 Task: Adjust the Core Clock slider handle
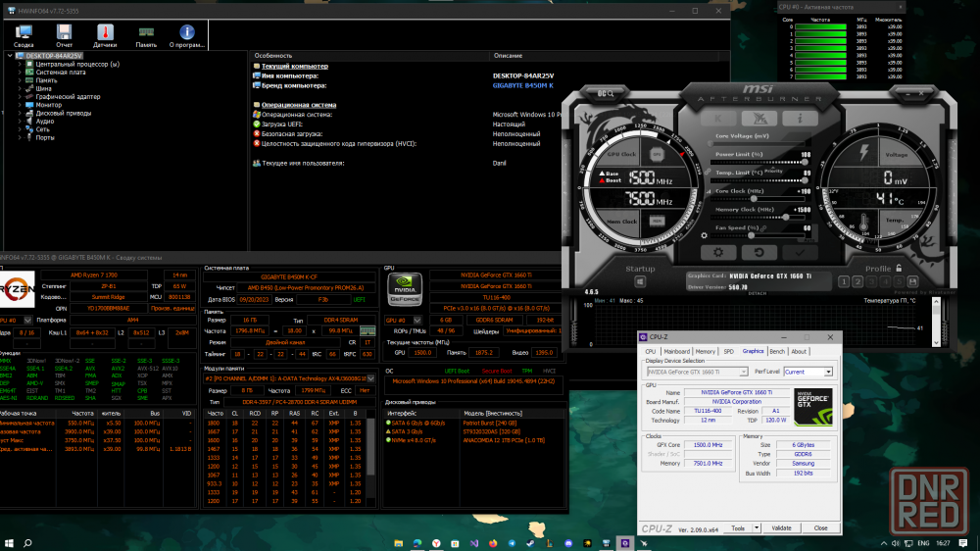[755, 199]
